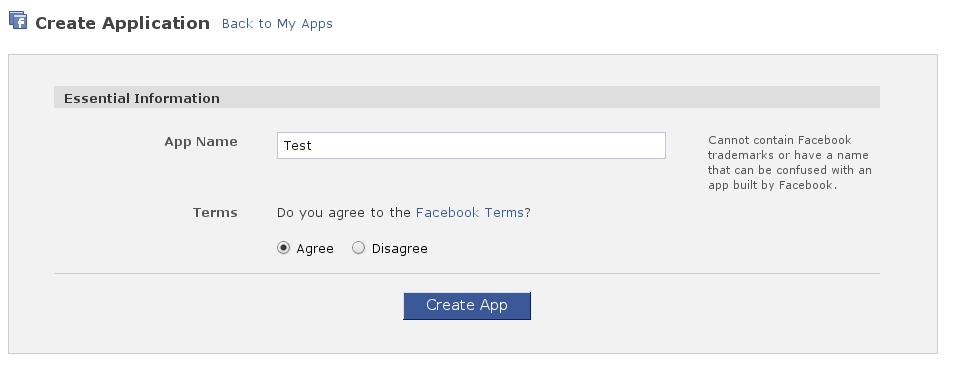Screen dimensions: 953x367
Task: Click the divider line above Create App
Action: [x=467, y=273]
